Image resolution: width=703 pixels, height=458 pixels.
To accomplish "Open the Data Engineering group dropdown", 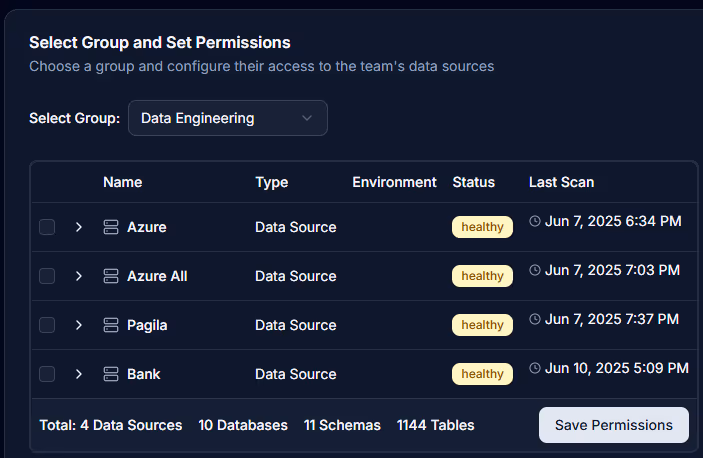I will [x=228, y=118].
